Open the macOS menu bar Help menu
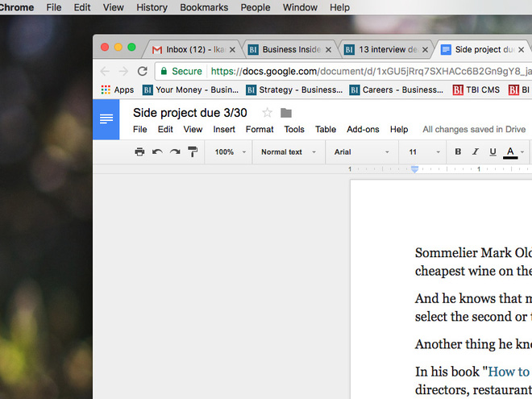Screen dimensions: 532x399 click(x=339, y=7)
